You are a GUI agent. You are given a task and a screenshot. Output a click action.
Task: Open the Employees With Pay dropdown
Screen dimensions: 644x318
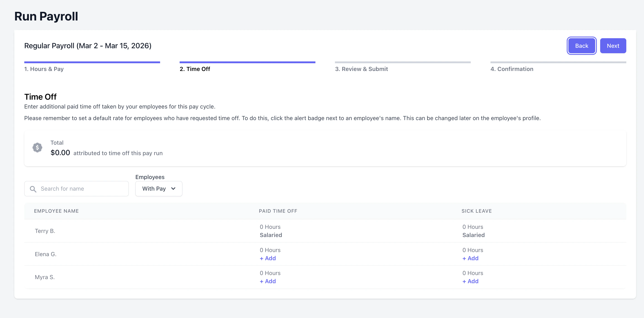(159, 189)
